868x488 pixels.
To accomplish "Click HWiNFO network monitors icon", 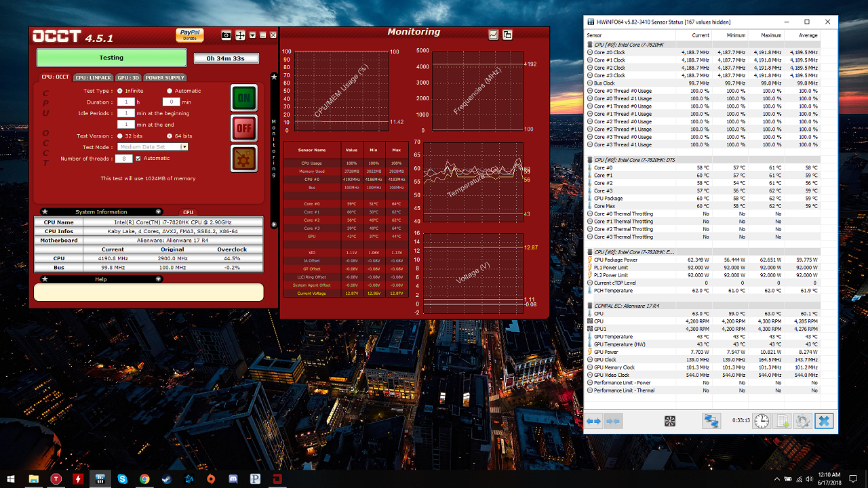I will (711, 421).
